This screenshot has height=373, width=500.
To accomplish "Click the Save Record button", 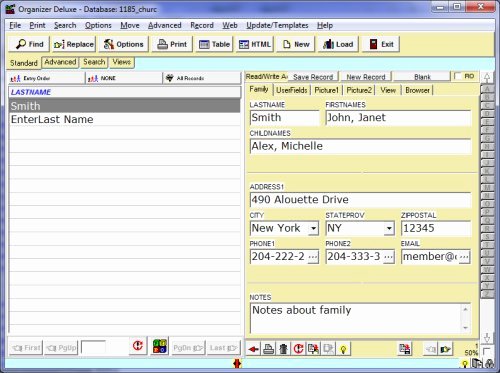I will [313, 77].
